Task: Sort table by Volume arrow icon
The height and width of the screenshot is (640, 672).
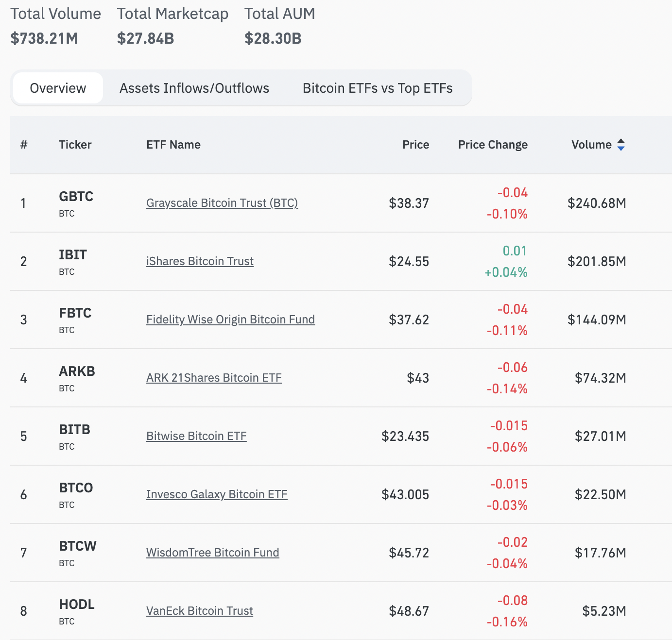Action: click(x=620, y=145)
